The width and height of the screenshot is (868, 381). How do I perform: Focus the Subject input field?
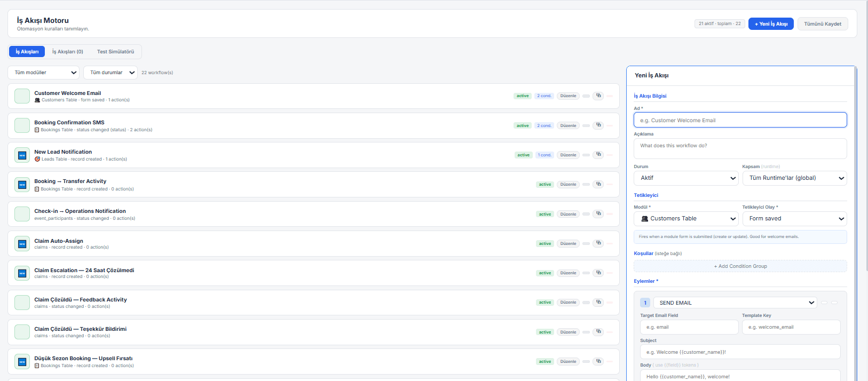(740, 352)
